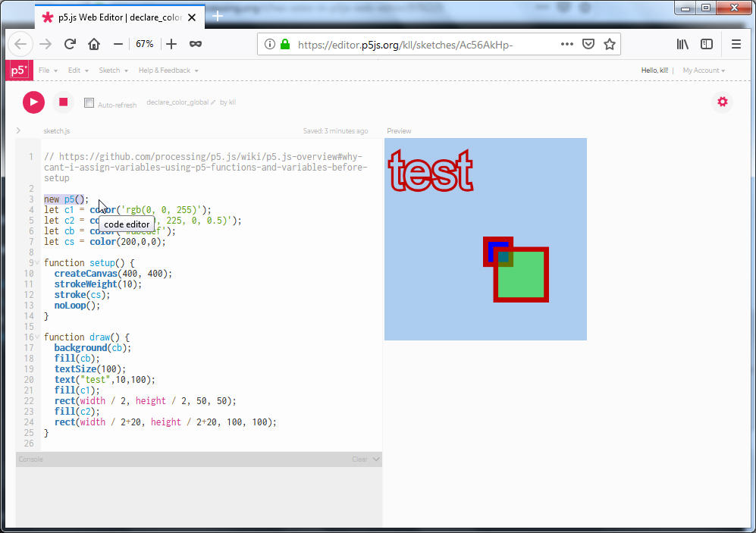Reload the current page
The width and height of the screenshot is (756, 533).
tap(70, 44)
